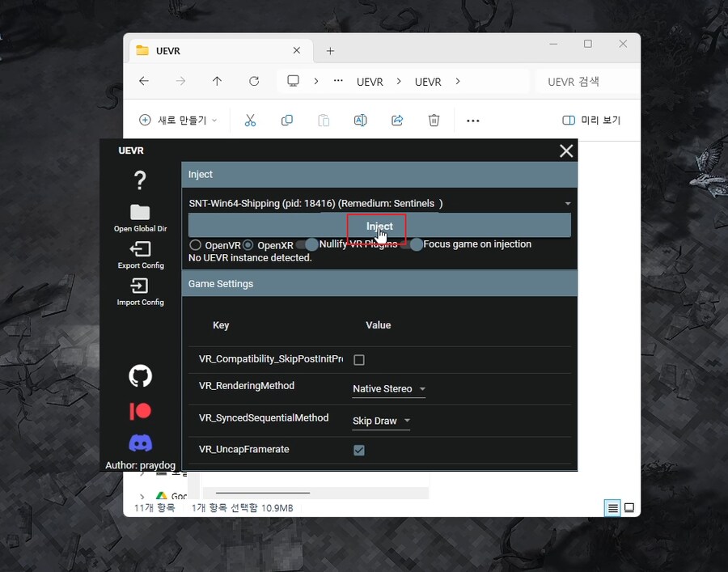Select the OpenXR radio button
Image resolution: width=728 pixels, height=572 pixels.
(x=248, y=244)
